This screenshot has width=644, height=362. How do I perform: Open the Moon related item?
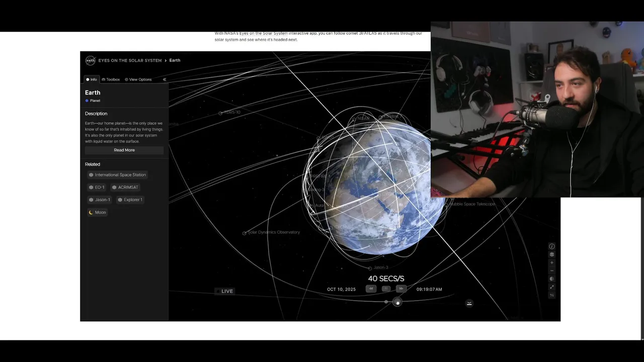pos(97,212)
